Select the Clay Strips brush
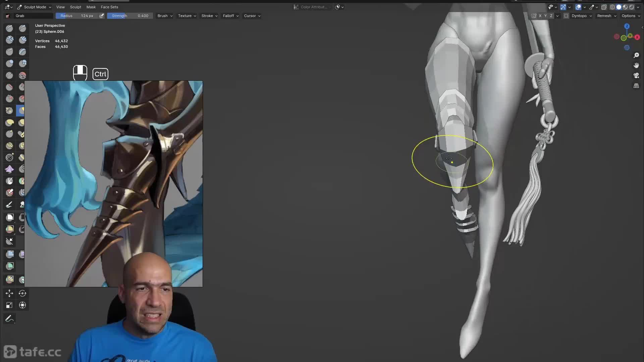The width and height of the screenshot is (644, 362). point(22,40)
